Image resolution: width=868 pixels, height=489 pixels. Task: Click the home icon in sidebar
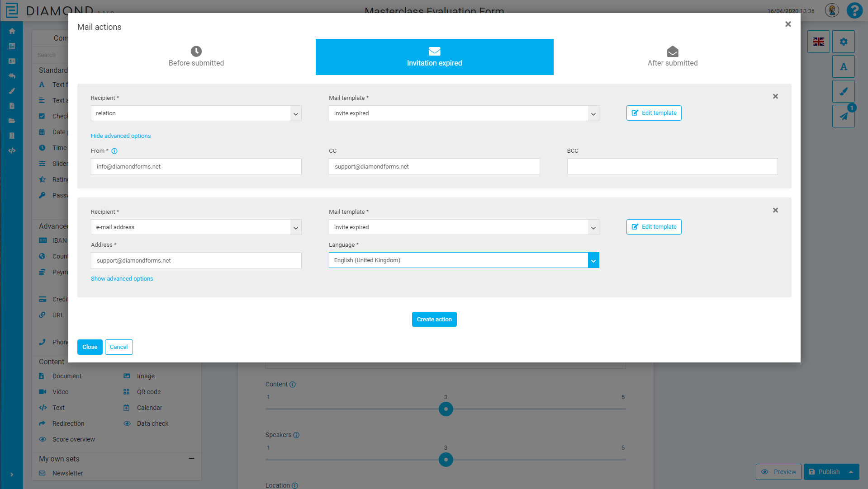pos(12,31)
